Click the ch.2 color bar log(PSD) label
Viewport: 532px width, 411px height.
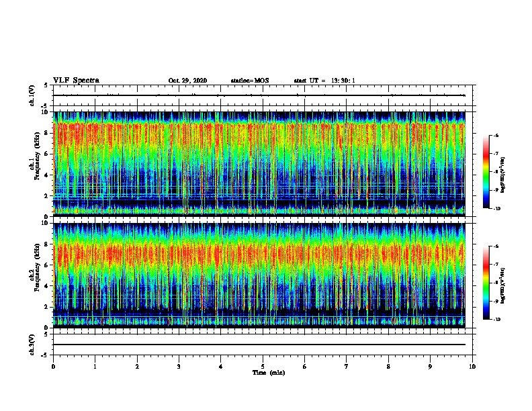pyautogui.click(x=503, y=285)
